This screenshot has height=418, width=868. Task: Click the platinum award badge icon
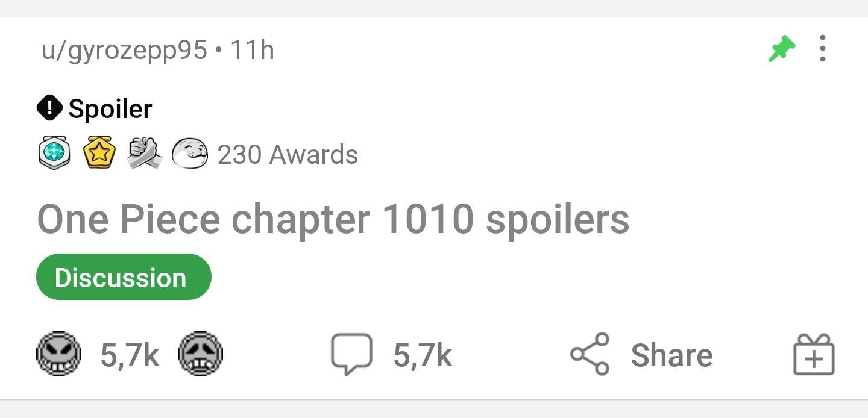point(54,152)
